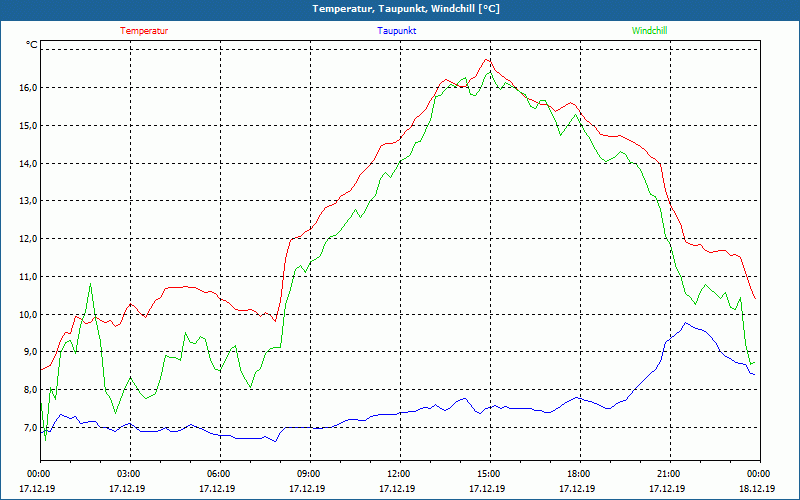Click the 18:00 time axis label
The height and width of the screenshot is (500, 800).
(580, 474)
